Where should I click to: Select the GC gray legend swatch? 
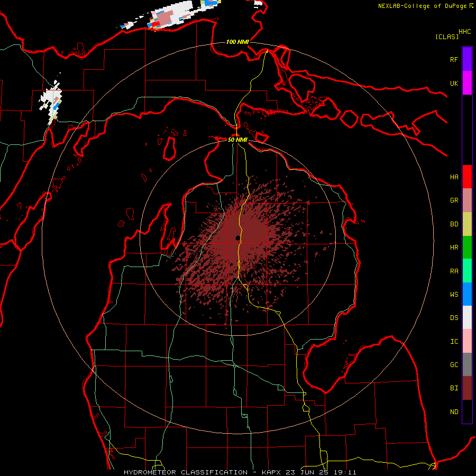(x=467, y=364)
